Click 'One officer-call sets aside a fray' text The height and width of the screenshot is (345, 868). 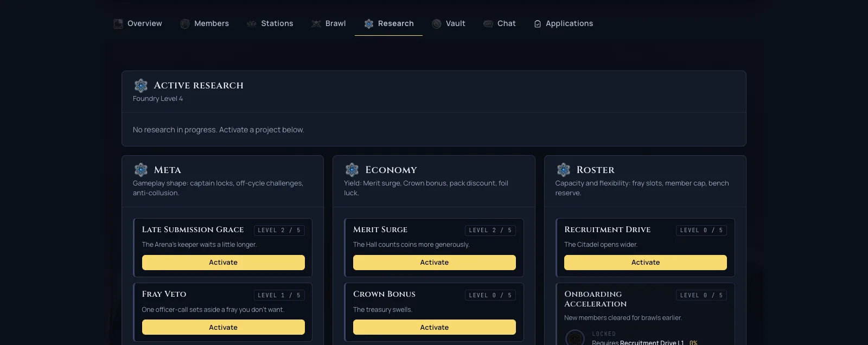tap(213, 310)
